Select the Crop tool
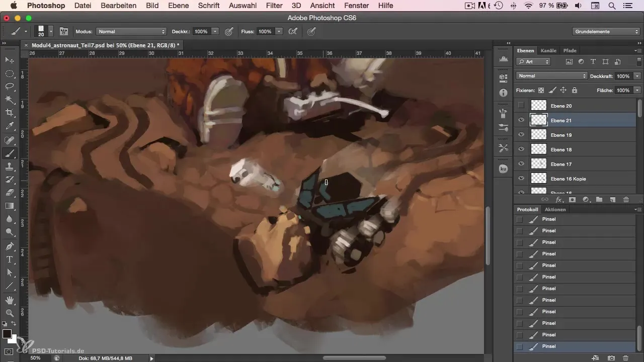Viewport: 644px width, 362px height. [10, 113]
